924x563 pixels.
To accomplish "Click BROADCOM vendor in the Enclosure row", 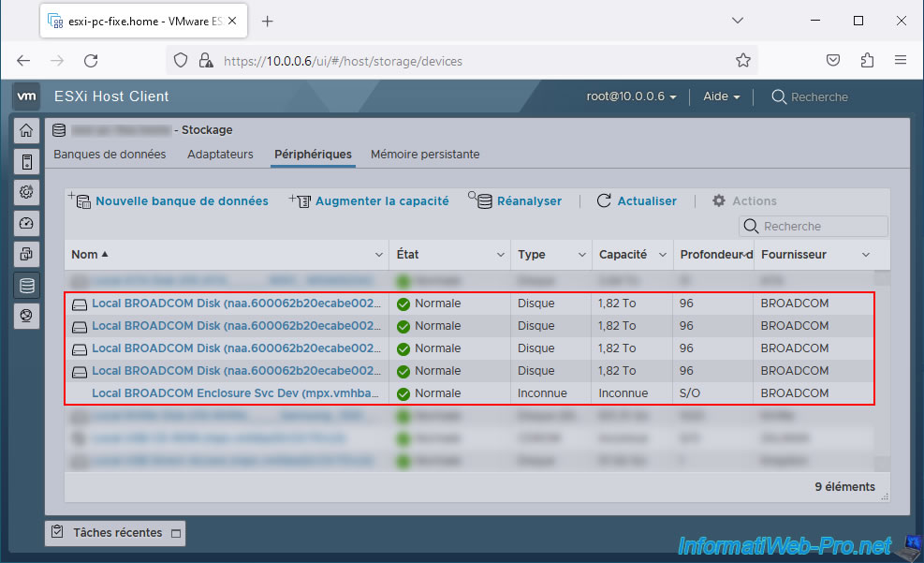I will coord(795,393).
